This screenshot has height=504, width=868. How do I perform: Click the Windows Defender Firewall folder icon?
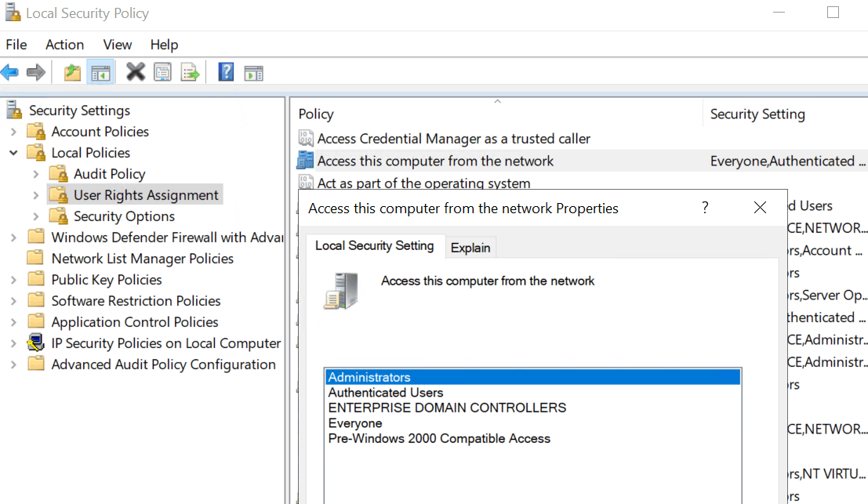pyautogui.click(x=36, y=237)
